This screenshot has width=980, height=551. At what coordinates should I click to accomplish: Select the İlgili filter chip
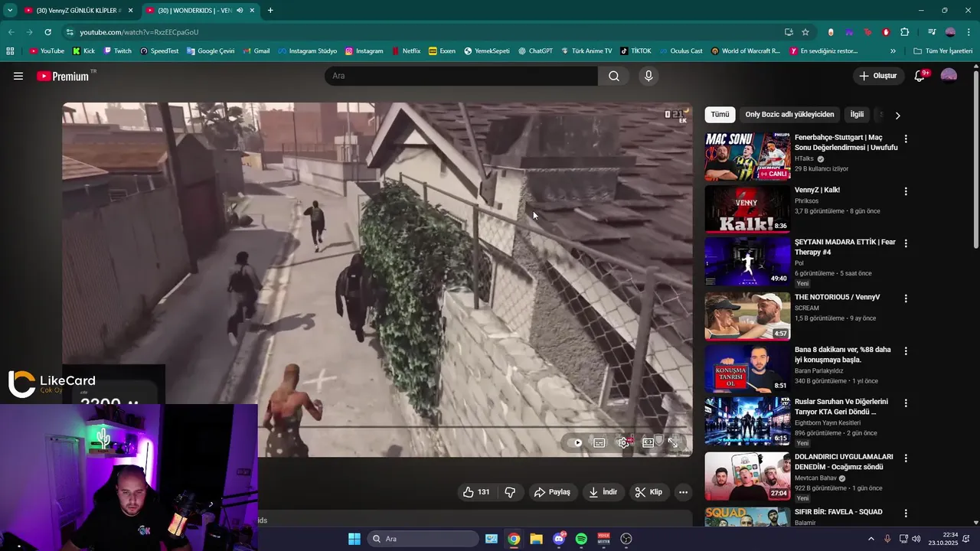[857, 115]
